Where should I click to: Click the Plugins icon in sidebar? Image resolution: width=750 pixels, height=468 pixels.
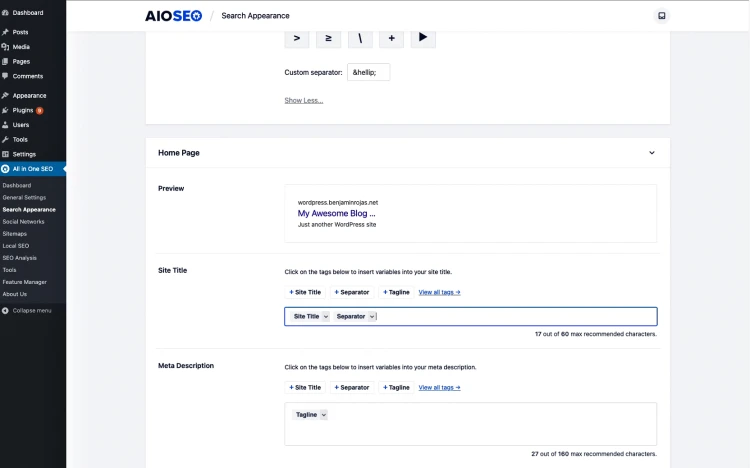pyautogui.click(x=5, y=111)
